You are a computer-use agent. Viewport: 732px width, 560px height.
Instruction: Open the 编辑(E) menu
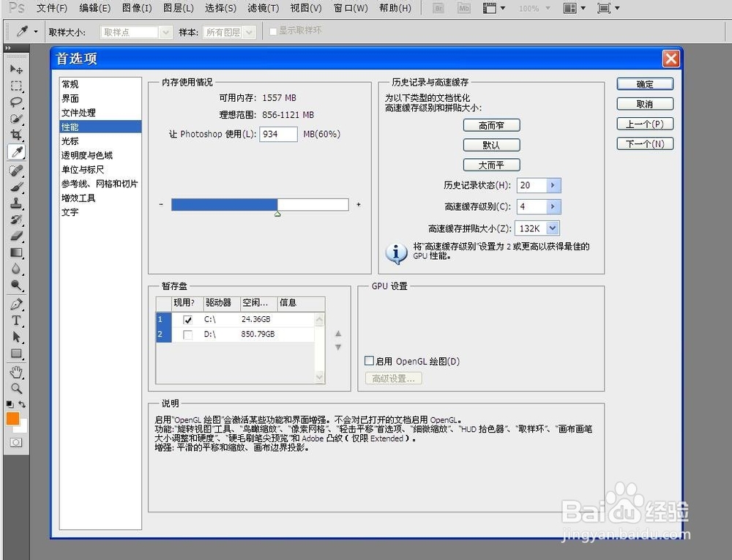[94, 8]
